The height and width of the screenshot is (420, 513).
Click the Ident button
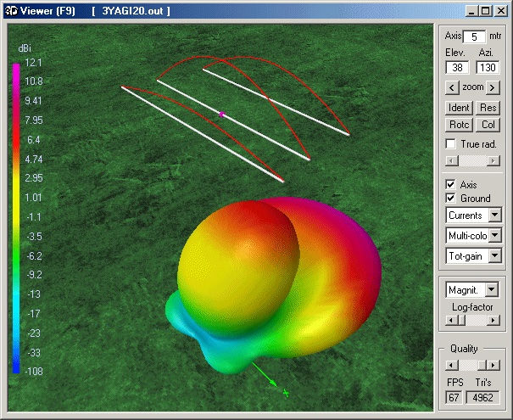[459, 108]
